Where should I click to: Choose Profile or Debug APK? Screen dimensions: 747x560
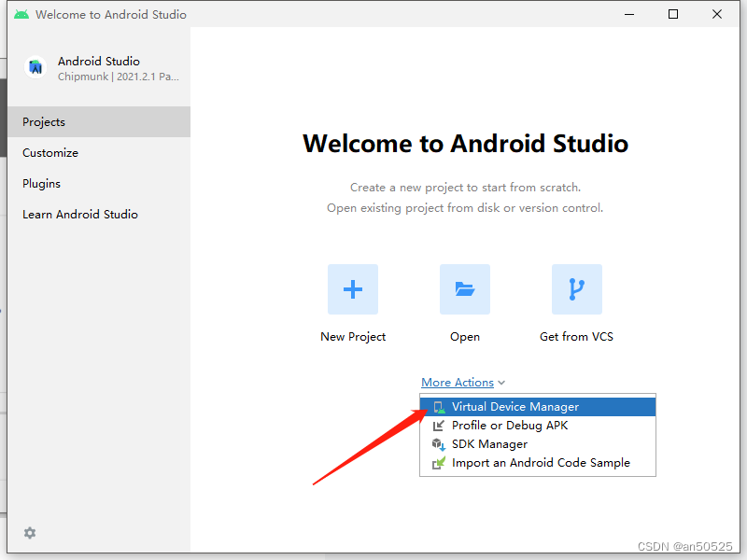point(538,426)
